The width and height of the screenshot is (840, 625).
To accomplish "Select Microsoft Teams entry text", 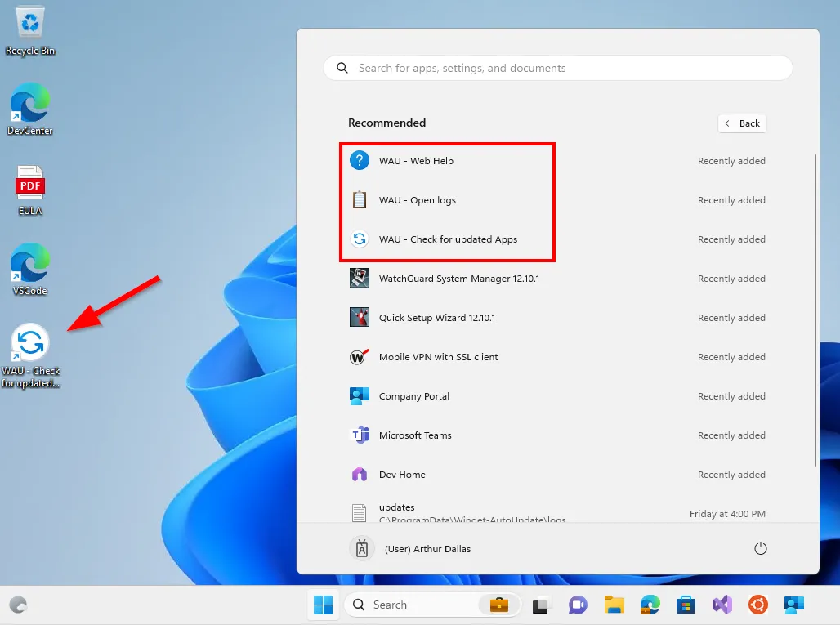I will click(415, 435).
